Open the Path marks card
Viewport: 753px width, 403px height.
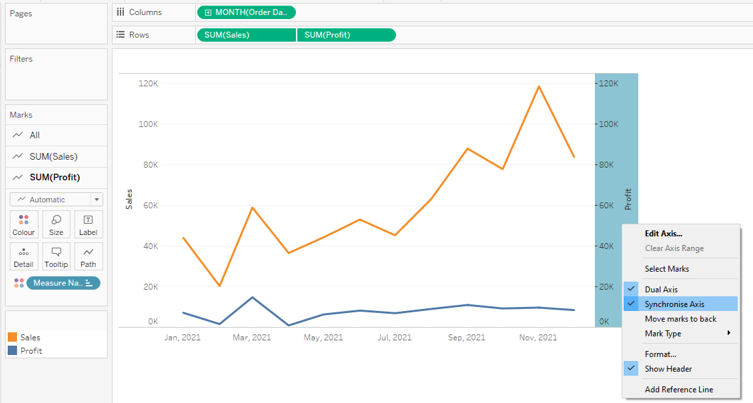[x=88, y=257]
